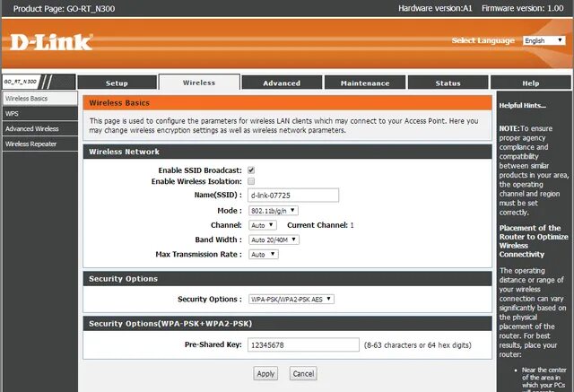574x392 pixels.
Task: Click the 8-63 characters hint text
Action: 418,344
